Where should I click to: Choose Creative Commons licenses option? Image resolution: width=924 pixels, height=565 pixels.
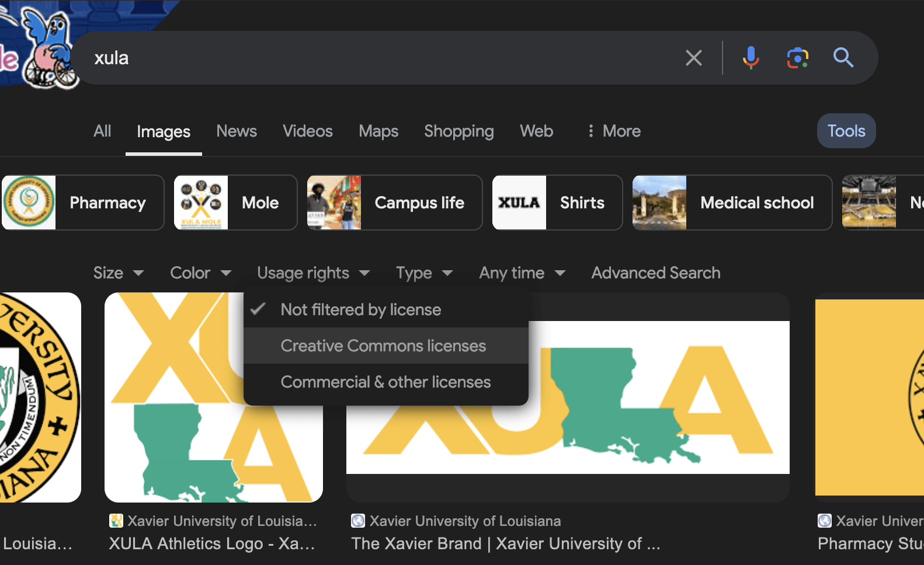pyautogui.click(x=386, y=346)
